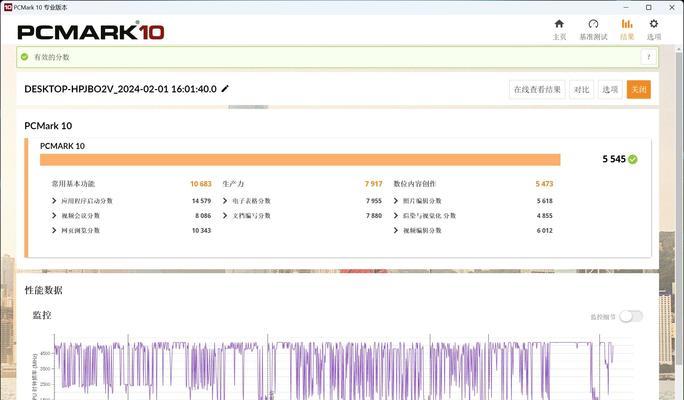This screenshot has width=684, height=400.
Task: Click the 5 473 digital content creation score
Action: [x=544, y=184]
